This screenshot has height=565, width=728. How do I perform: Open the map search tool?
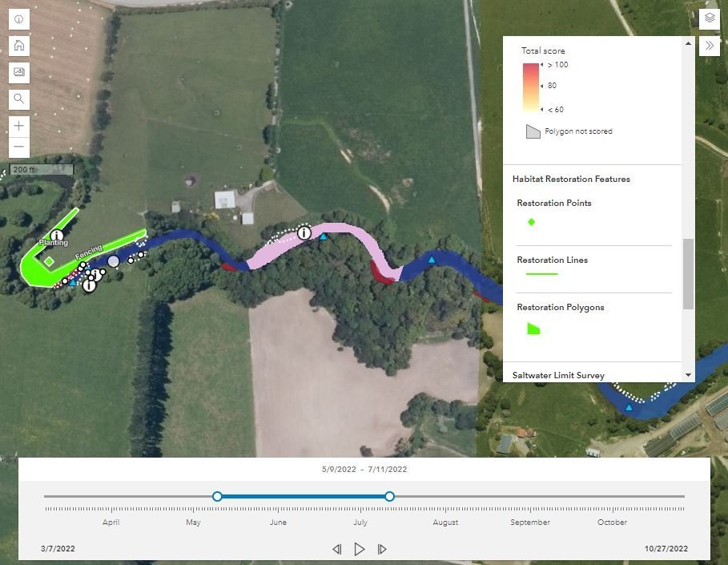pyautogui.click(x=19, y=99)
